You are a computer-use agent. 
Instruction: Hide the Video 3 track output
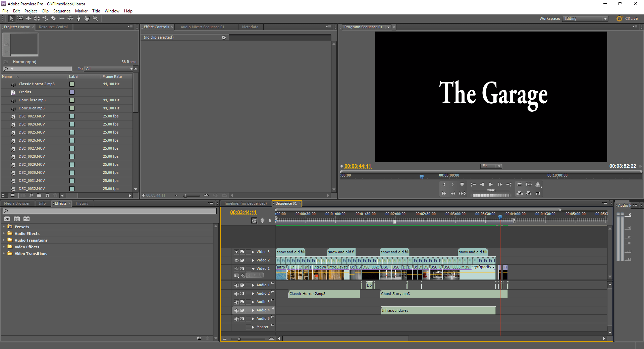click(236, 252)
